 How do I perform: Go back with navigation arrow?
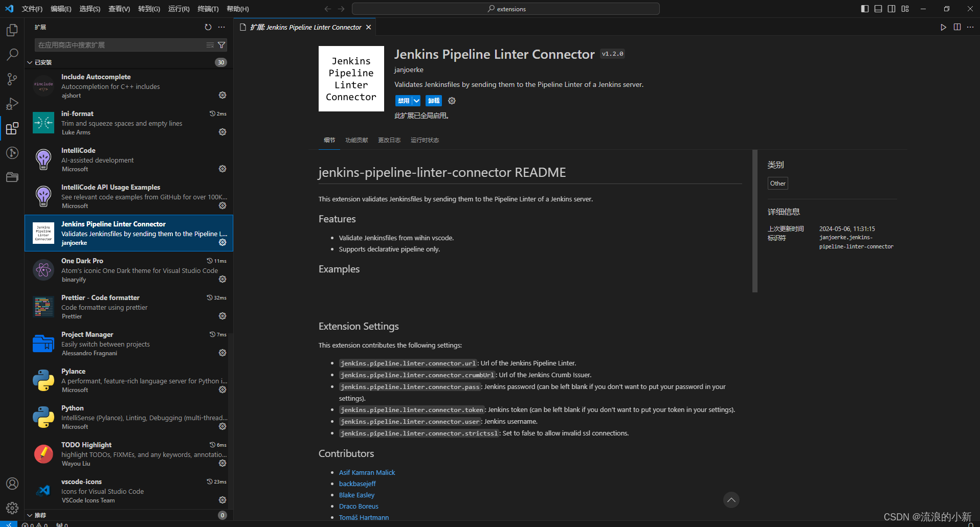pyautogui.click(x=328, y=9)
